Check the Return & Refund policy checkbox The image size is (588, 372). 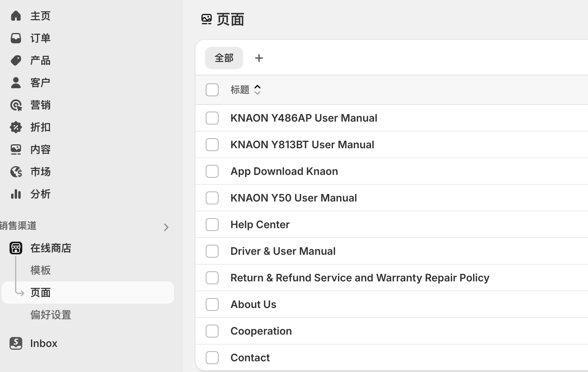(x=212, y=278)
